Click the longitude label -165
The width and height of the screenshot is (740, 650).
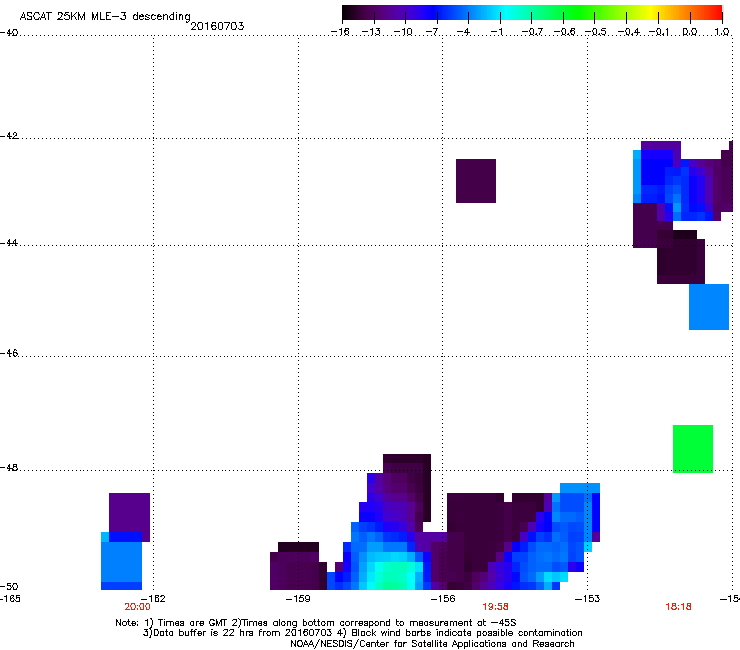pyautogui.click(x=10, y=599)
